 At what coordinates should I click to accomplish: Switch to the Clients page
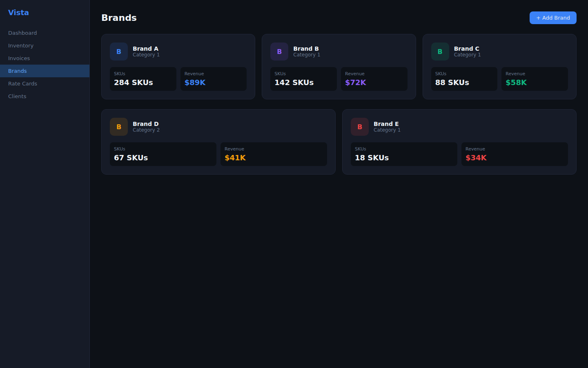click(17, 96)
